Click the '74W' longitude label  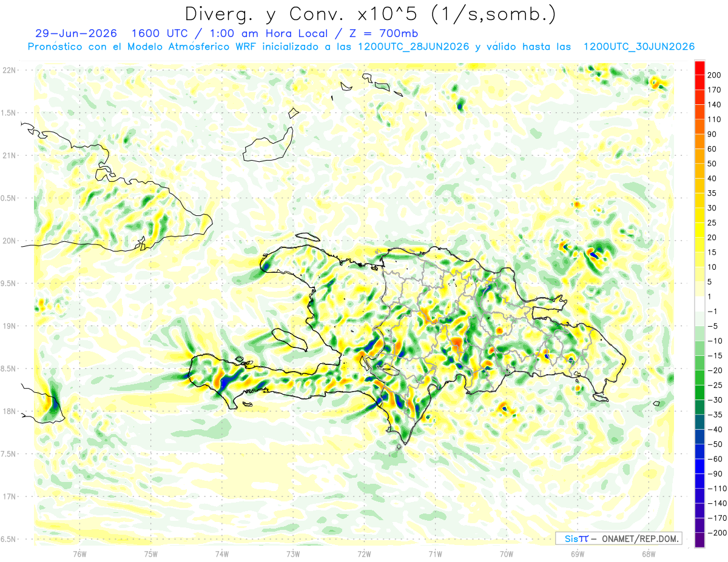[x=221, y=554]
